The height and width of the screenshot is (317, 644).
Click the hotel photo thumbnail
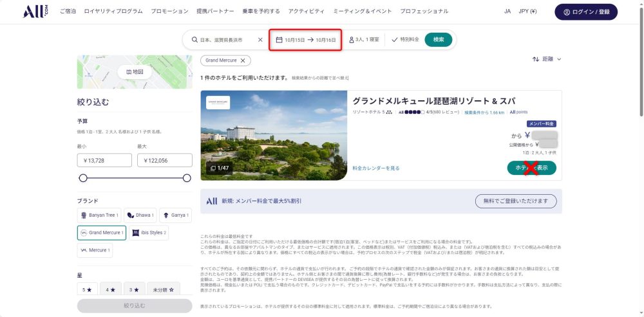tap(274, 135)
